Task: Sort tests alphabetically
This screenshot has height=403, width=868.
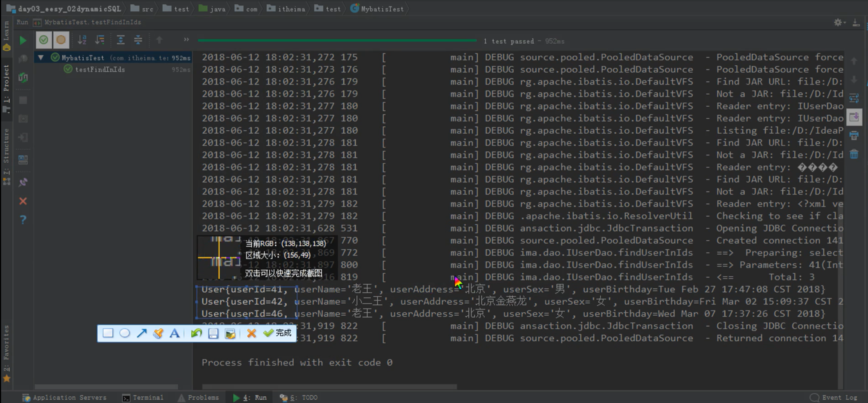Action: point(82,40)
